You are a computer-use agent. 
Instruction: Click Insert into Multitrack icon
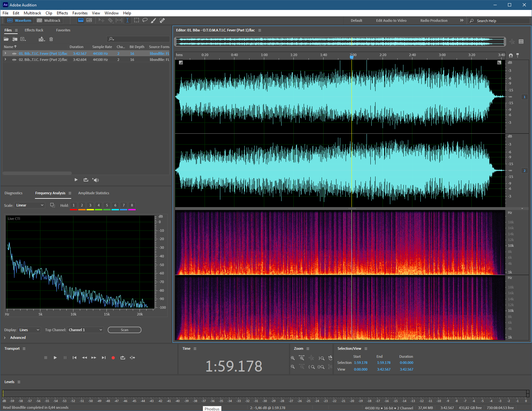42,39
